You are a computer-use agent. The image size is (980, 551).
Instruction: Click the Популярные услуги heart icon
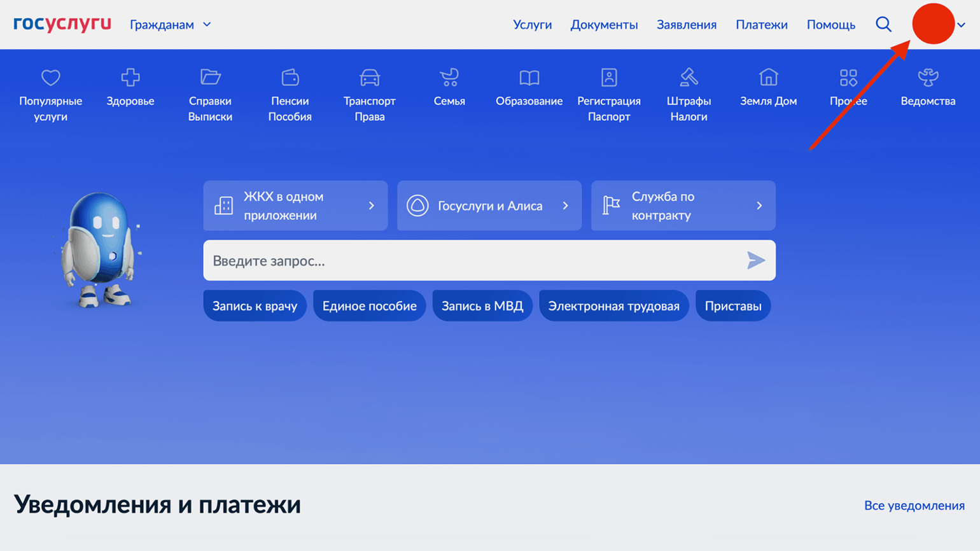click(51, 78)
